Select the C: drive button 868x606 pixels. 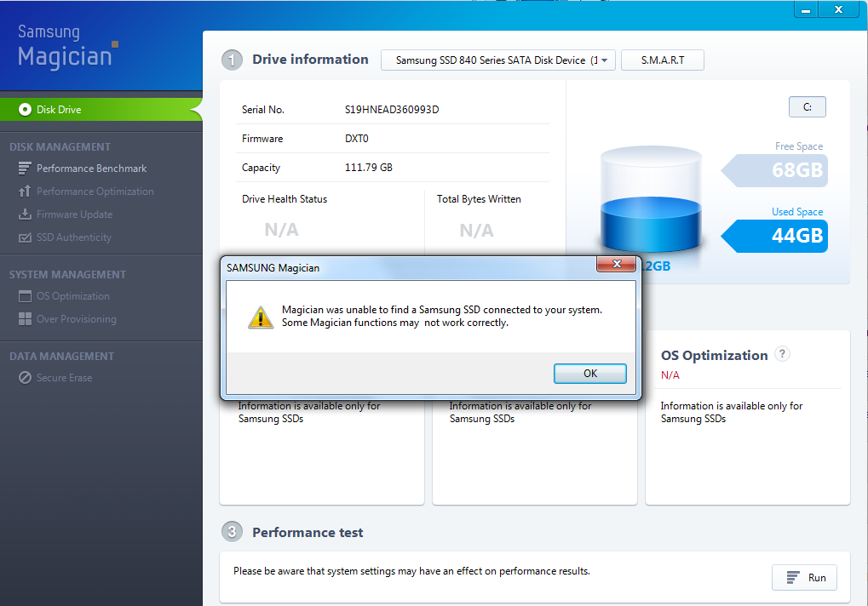pyautogui.click(x=808, y=106)
